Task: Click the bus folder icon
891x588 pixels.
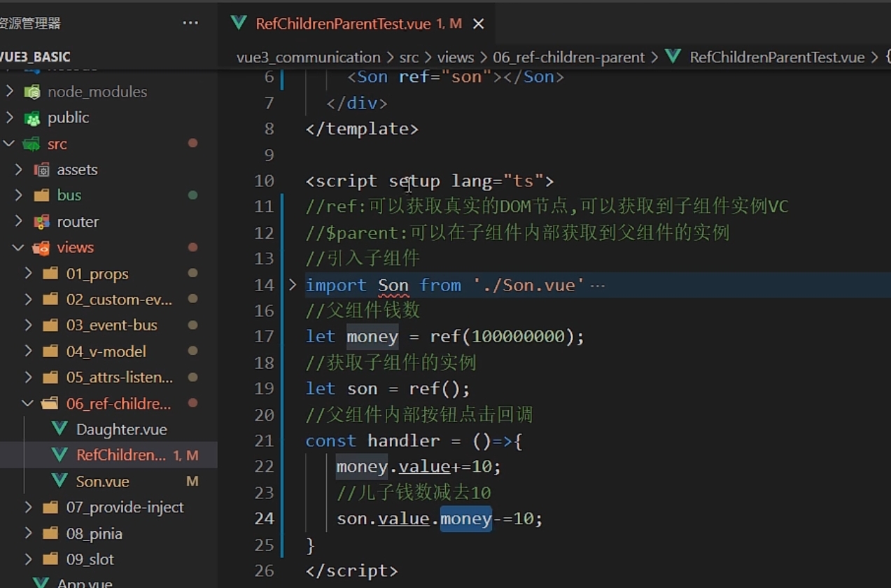Action: click(x=42, y=195)
